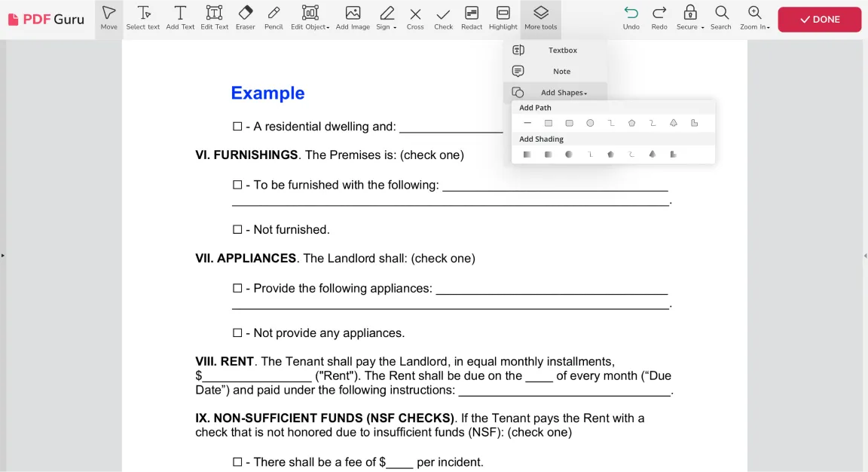Check the 'Not furnished' checkbox
Image resolution: width=868 pixels, height=472 pixels.
(x=237, y=229)
